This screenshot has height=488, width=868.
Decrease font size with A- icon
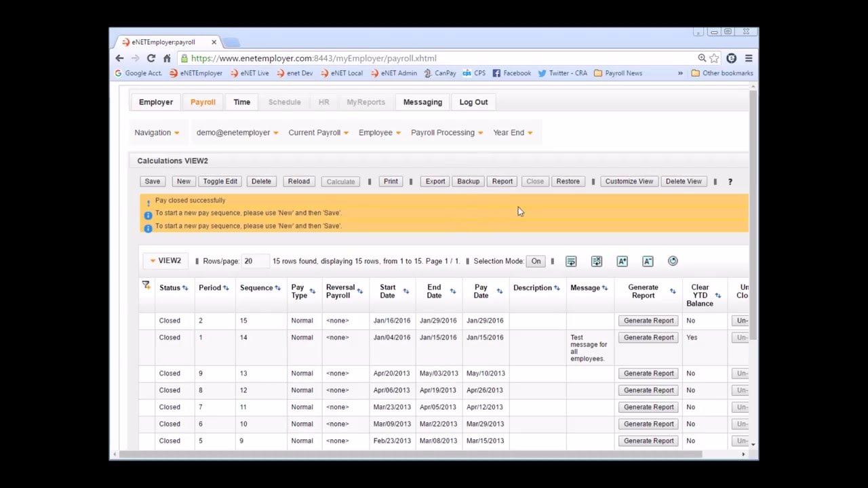(648, 261)
